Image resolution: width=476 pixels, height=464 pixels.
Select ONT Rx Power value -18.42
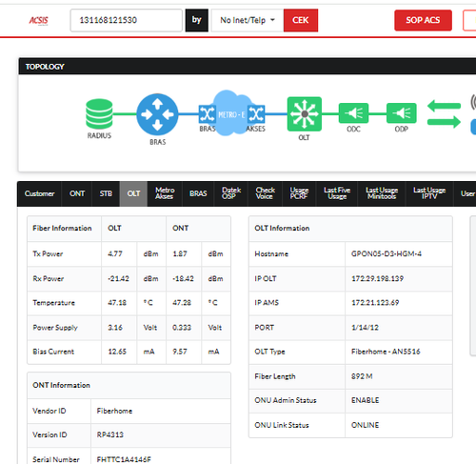(x=183, y=278)
